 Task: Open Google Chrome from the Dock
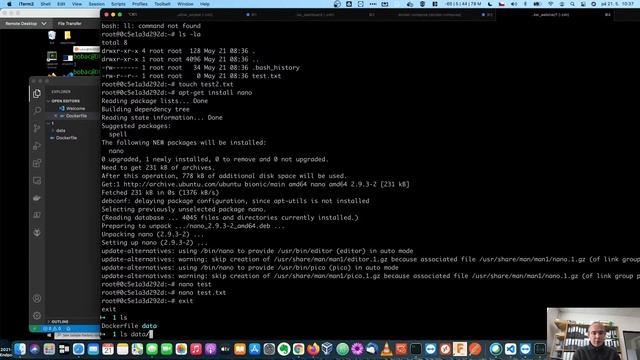pyautogui.click(x=298, y=349)
